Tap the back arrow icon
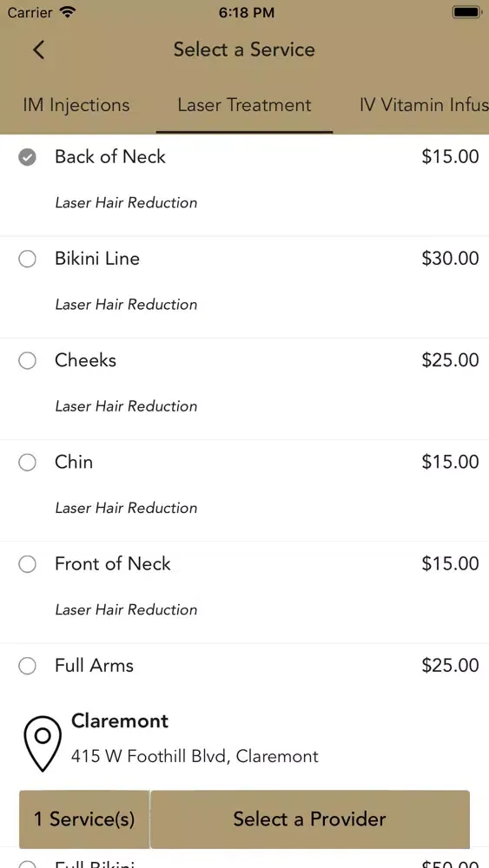 click(38, 49)
